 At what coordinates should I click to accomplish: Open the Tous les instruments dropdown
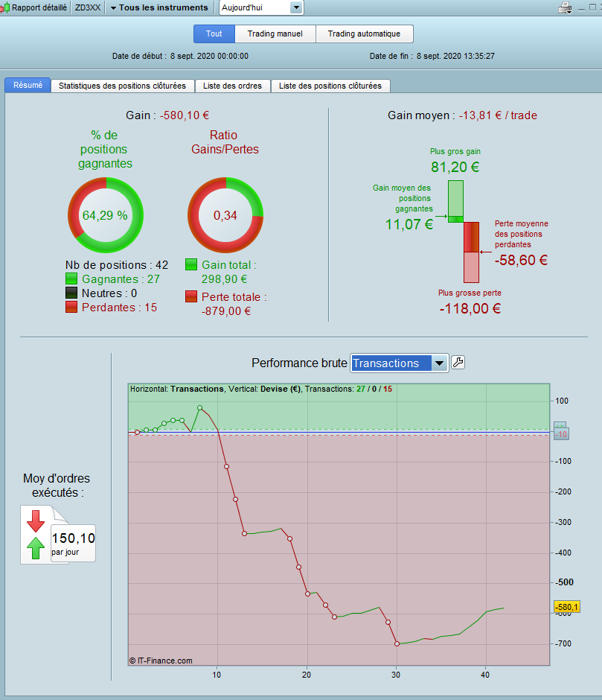click(159, 7)
